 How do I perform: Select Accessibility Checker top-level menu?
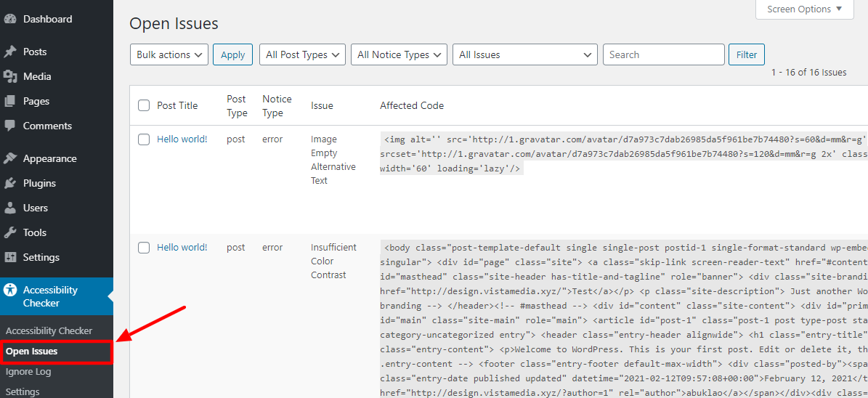pyautogui.click(x=57, y=296)
